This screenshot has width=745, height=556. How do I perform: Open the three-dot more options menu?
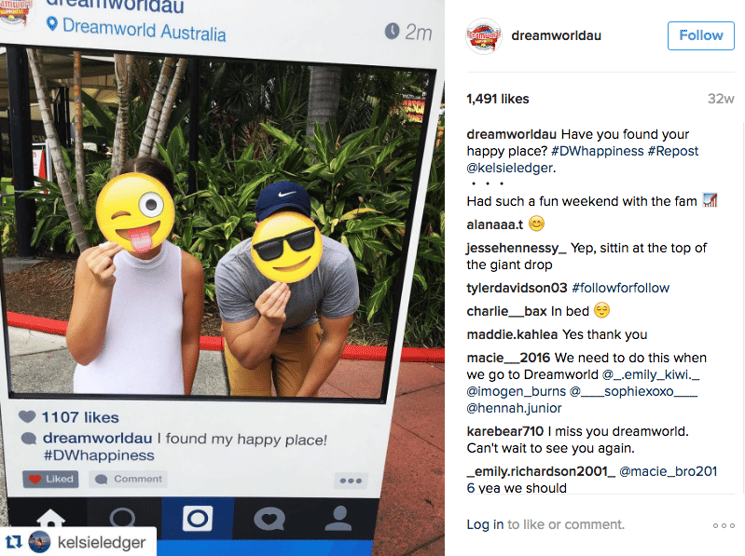724,525
